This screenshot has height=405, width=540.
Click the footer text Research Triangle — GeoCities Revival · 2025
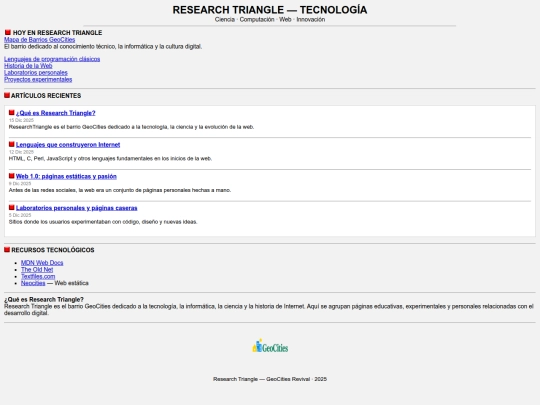(x=270, y=379)
